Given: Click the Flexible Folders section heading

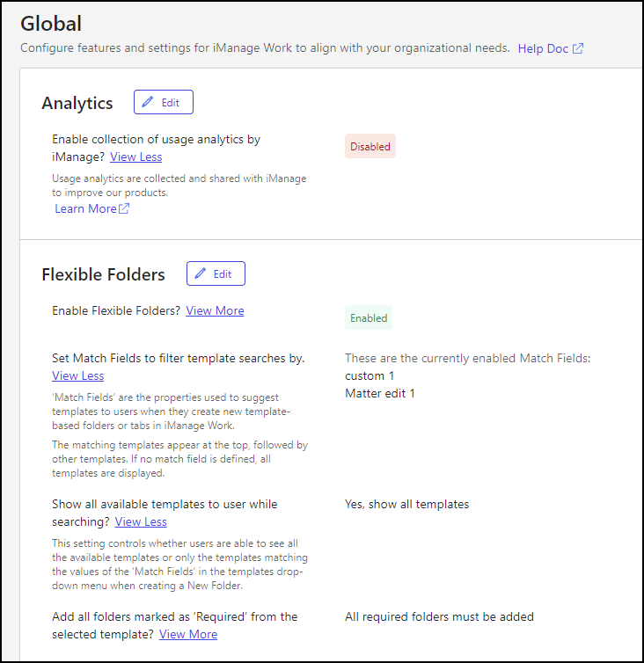Looking at the screenshot, I should coord(103,274).
